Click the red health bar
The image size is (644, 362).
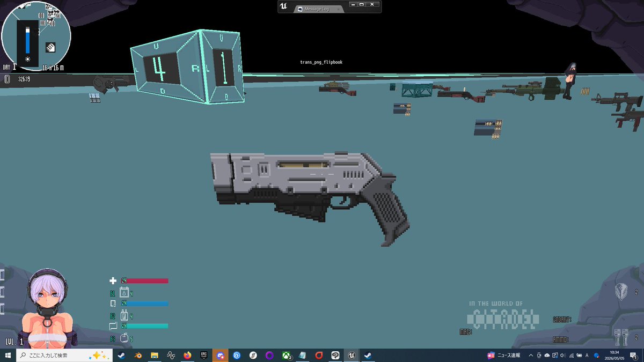click(x=145, y=280)
